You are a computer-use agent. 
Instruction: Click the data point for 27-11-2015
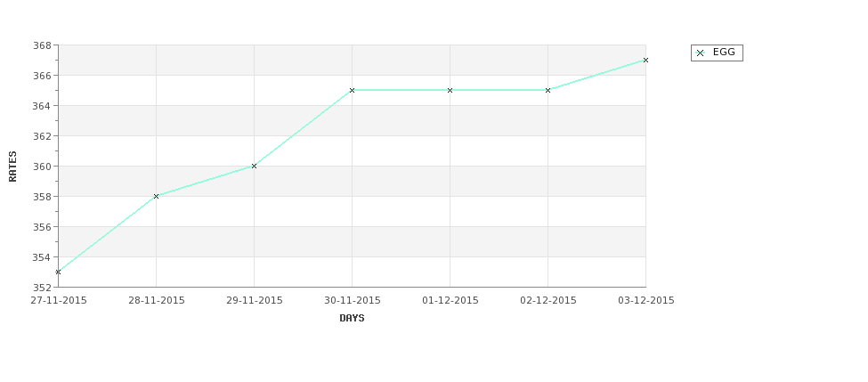point(58,272)
